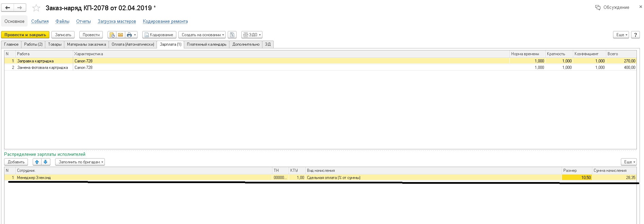Click the forward navigation arrow

coord(20,8)
